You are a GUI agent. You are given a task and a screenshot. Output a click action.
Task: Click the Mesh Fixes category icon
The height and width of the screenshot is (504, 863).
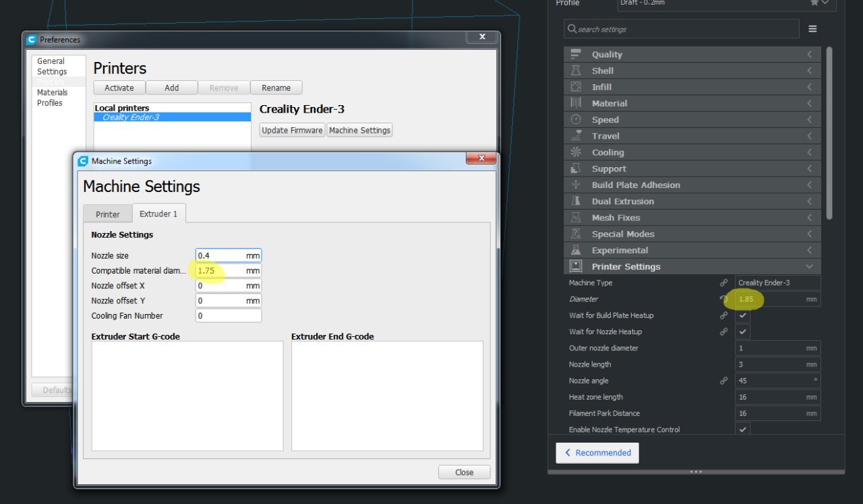coord(576,218)
